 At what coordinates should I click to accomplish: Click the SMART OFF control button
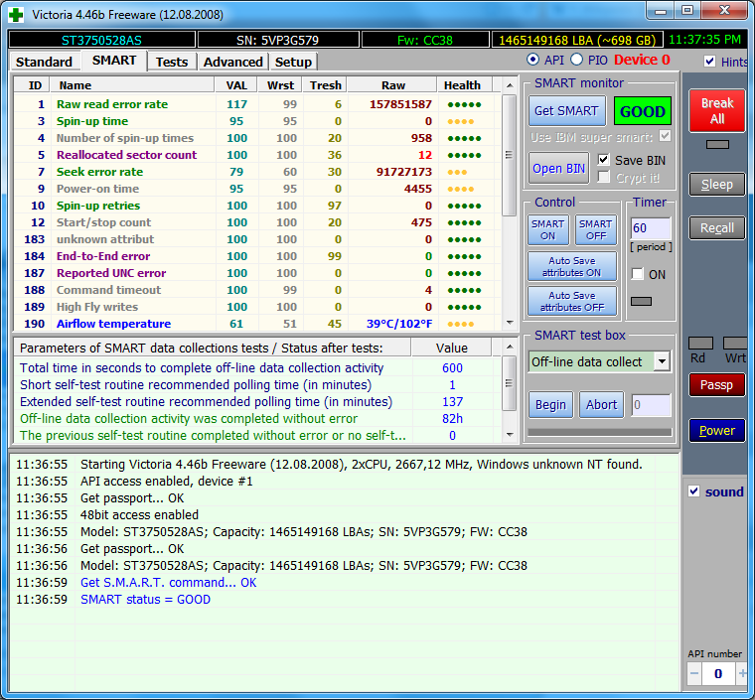(x=596, y=230)
